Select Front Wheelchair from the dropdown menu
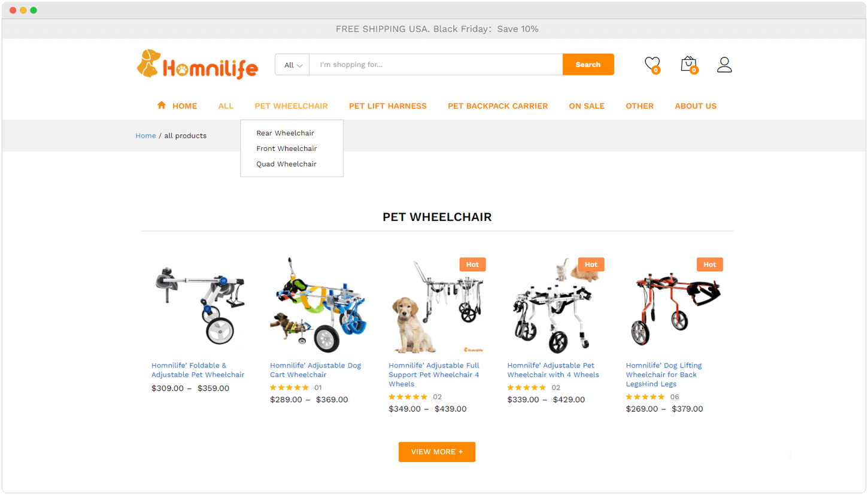Screen dimensions: 868x495 pyautogui.click(x=286, y=148)
